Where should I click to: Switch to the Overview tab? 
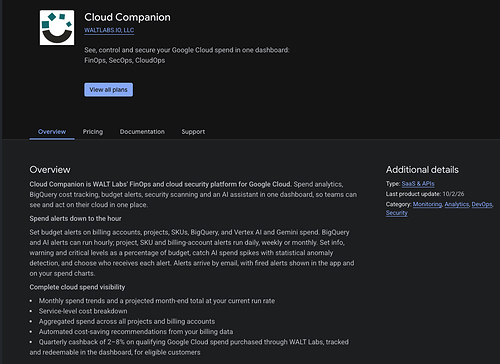tap(52, 132)
